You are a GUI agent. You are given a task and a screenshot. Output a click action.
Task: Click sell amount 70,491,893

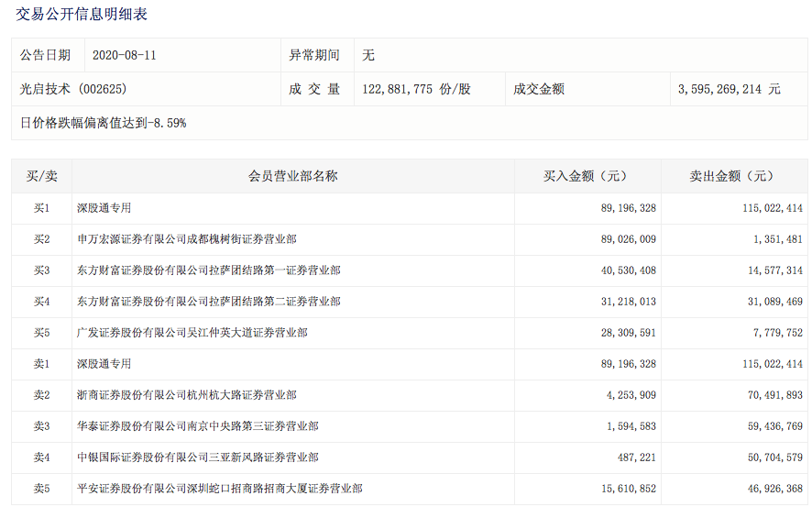[x=775, y=395]
